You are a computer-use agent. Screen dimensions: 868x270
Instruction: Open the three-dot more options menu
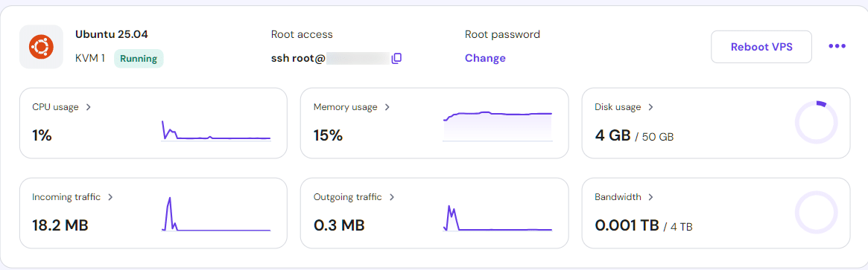(x=837, y=46)
